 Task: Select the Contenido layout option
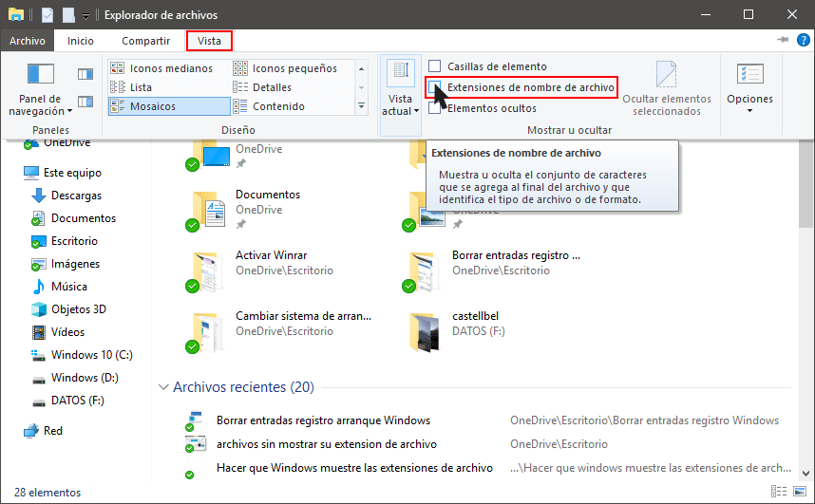pyautogui.click(x=269, y=106)
